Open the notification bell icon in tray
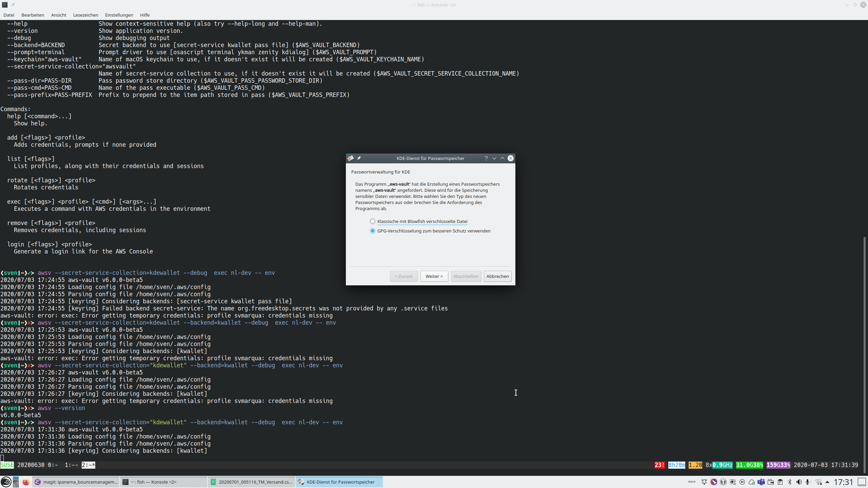The width and height of the screenshot is (868, 488). pos(704,482)
